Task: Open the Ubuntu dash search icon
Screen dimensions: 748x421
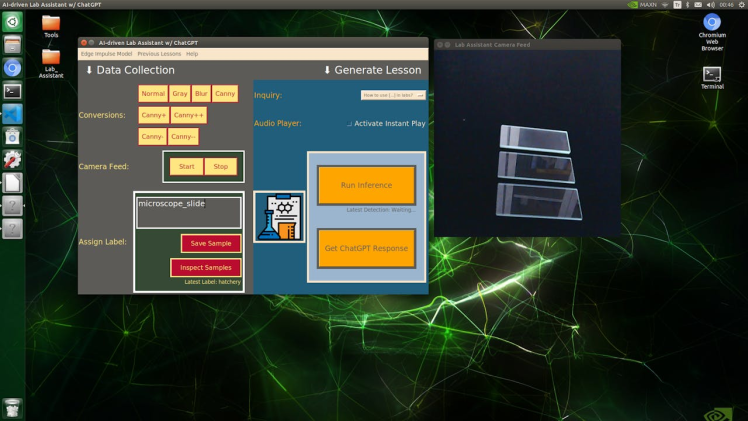Action: pyautogui.click(x=12, y=22)
